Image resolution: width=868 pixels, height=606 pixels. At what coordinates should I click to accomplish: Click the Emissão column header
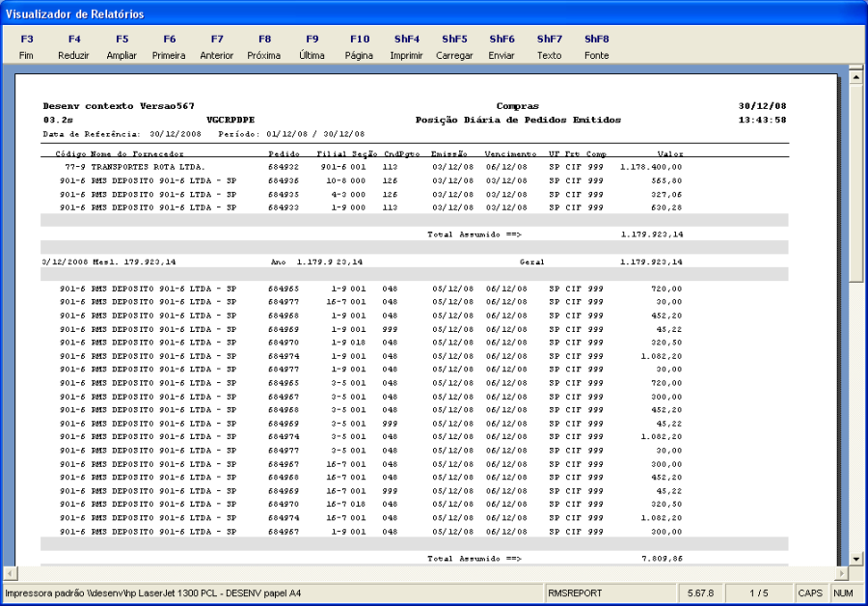pos(448,153)
